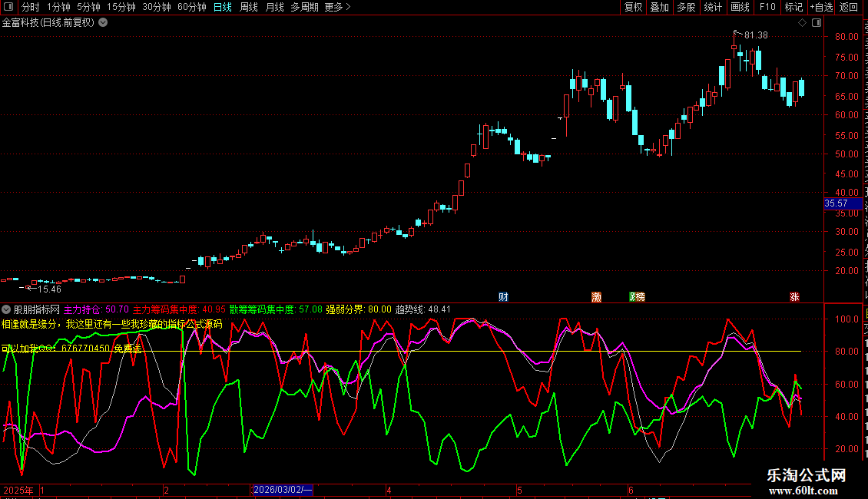Switch to the 分时 chart tab
The width and height of the screenshot is (868, 499).
[31, 7]
